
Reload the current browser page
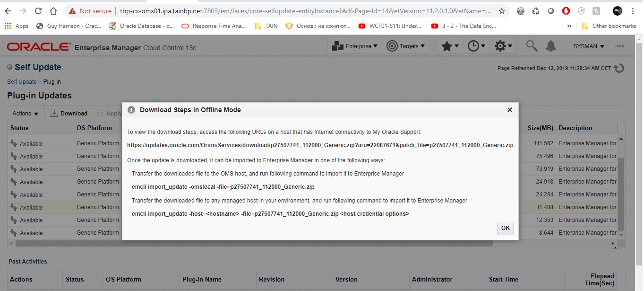tap(38, 11)
